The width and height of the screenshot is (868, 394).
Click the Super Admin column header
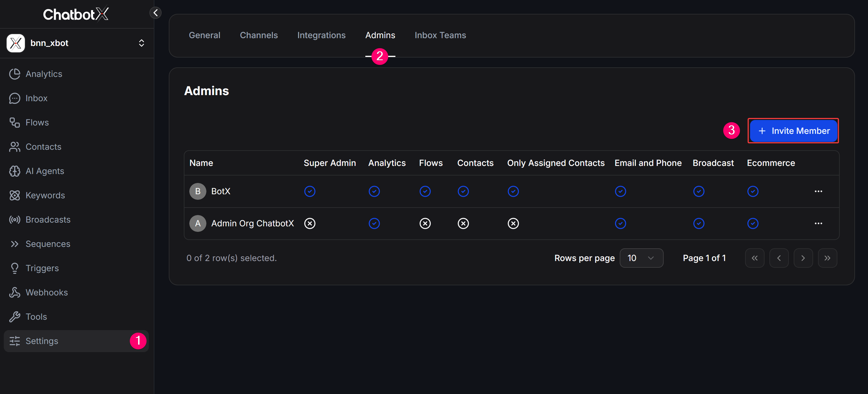330,163
